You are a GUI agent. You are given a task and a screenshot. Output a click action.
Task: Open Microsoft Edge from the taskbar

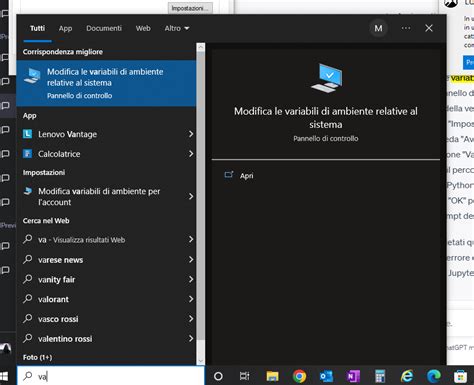(x=434, y=376)
